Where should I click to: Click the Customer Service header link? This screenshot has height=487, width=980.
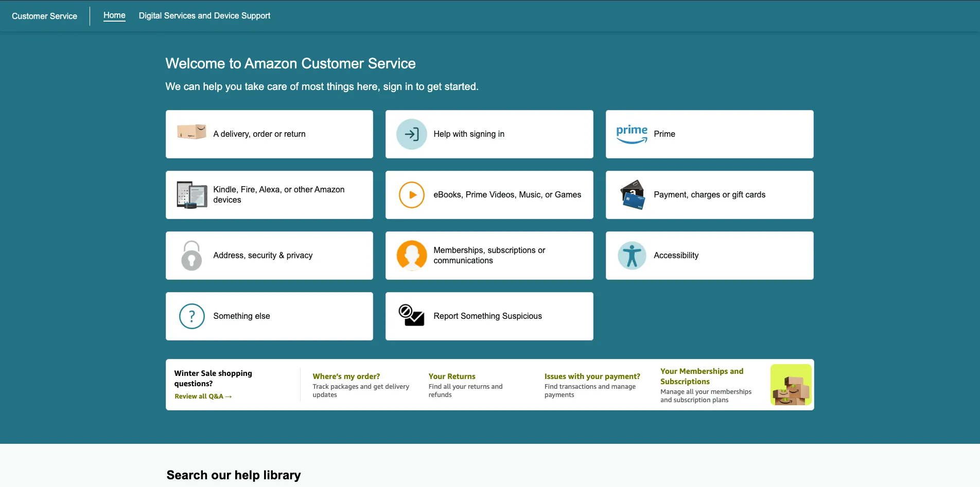click(x=44, y=16)
